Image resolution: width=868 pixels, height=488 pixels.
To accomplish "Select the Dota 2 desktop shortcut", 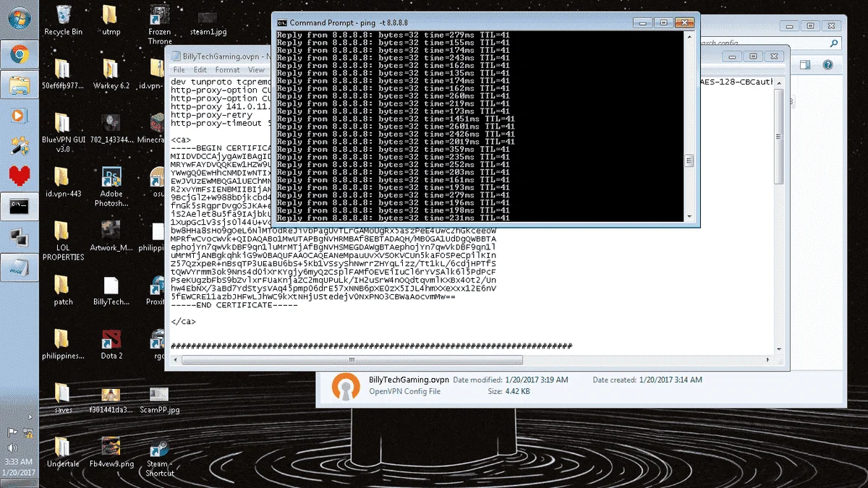I will click(111, 344).
